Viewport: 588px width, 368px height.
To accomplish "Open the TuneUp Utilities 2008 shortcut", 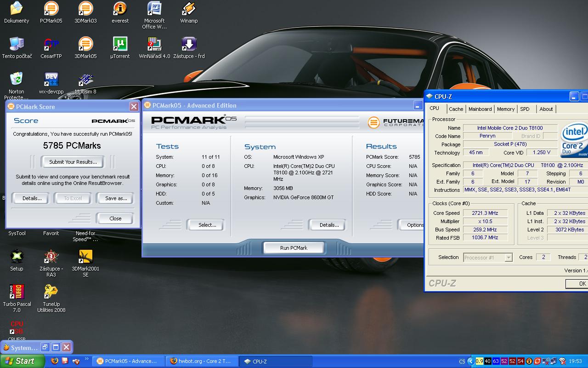I will pyautogui.click(x=51, y=299).
